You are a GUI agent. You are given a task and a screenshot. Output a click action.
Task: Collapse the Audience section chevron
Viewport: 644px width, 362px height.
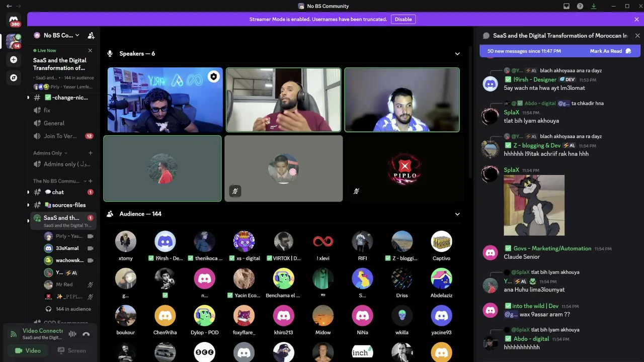[x=457, y=214]
